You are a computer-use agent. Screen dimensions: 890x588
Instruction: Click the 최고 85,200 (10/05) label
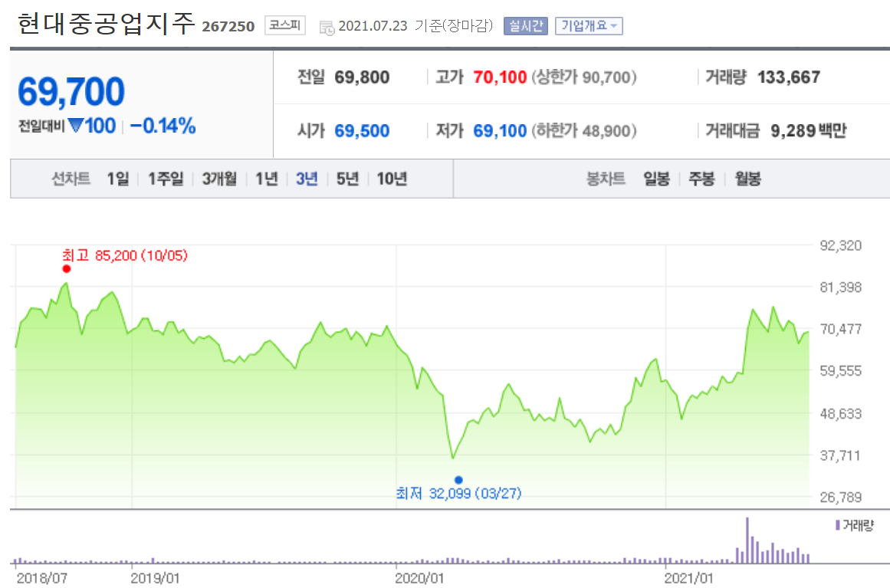[124, 255]
